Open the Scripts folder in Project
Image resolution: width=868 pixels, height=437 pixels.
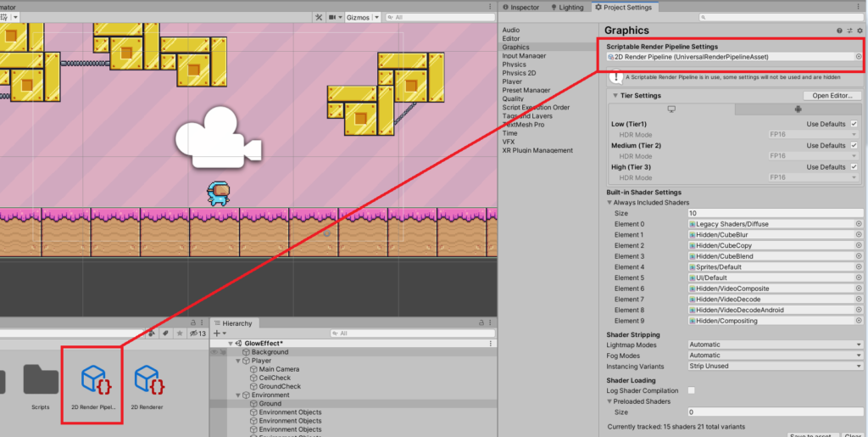pos(41,387)
